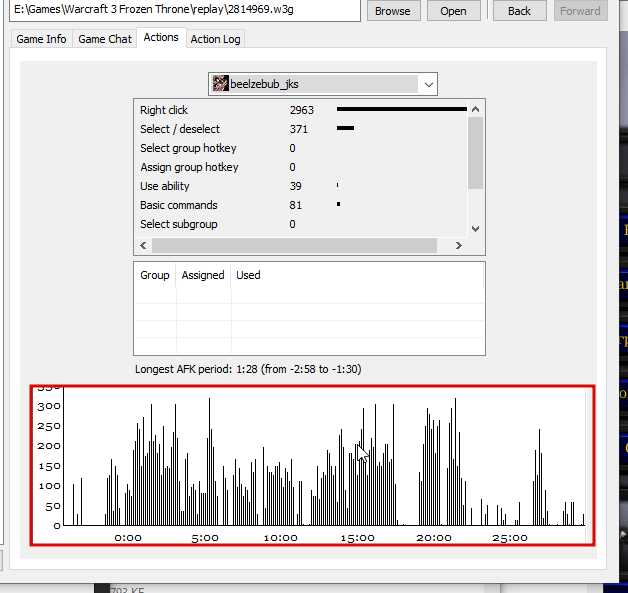
Task: Click the horizontal scrollbar thumb
Action: point(294,245)
